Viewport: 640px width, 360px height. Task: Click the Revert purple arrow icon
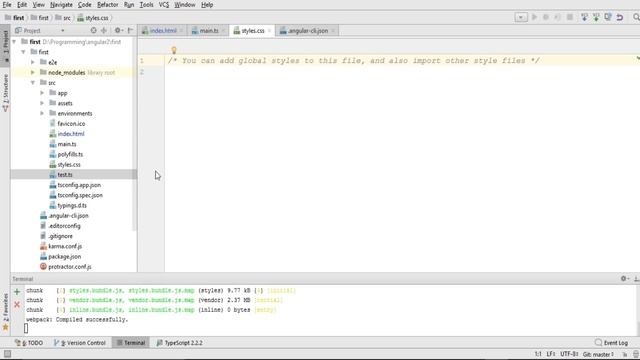pos(620,17)
